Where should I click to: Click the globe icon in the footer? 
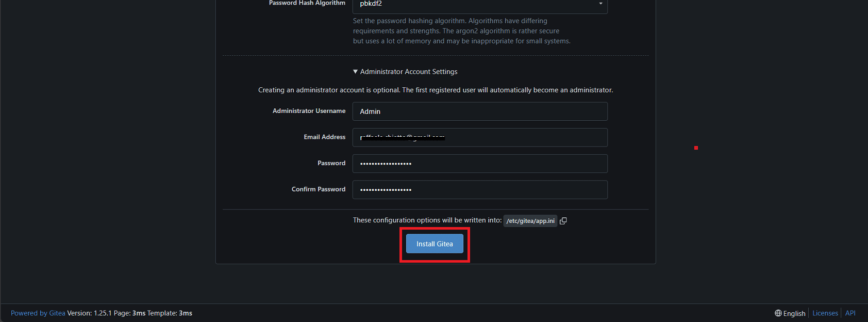pos(778,313)
